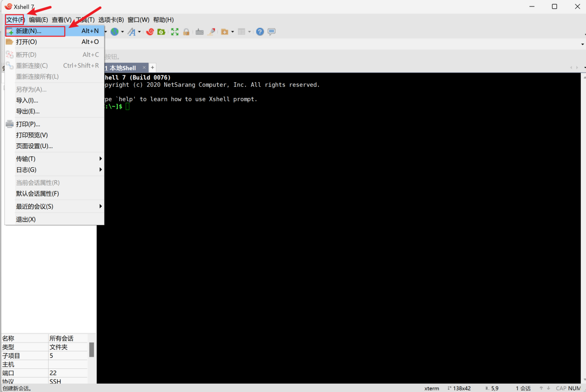This screenshot has width=586, height=392.
Task: Select 打印预览(V) menu entry
Action: tap(55, 135)
